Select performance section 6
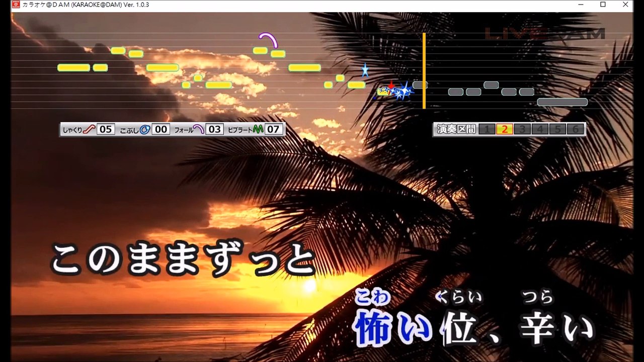The image size is (644, 362). coord(575,129)
